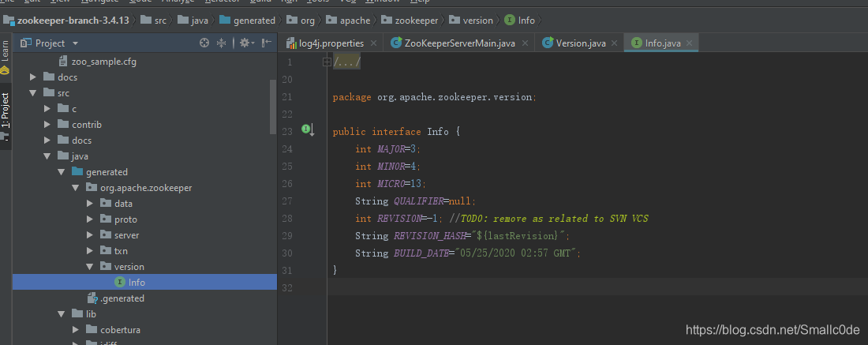Expand the data package

coord(90,203)
